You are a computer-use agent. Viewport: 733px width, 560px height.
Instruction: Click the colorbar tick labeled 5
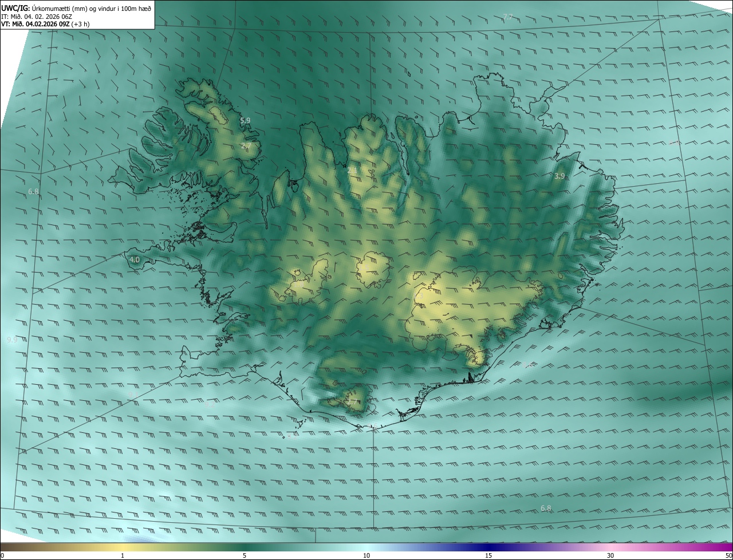(245, 555)
